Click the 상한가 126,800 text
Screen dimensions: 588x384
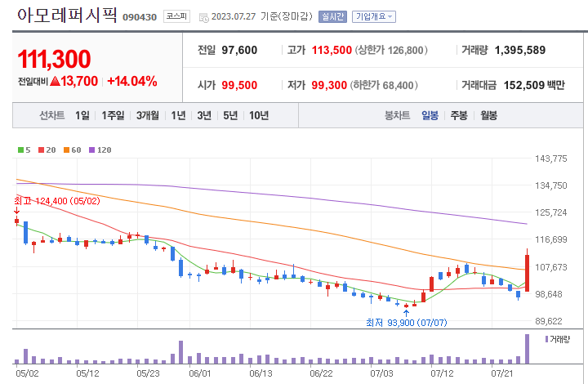click(x=391, y=50)
